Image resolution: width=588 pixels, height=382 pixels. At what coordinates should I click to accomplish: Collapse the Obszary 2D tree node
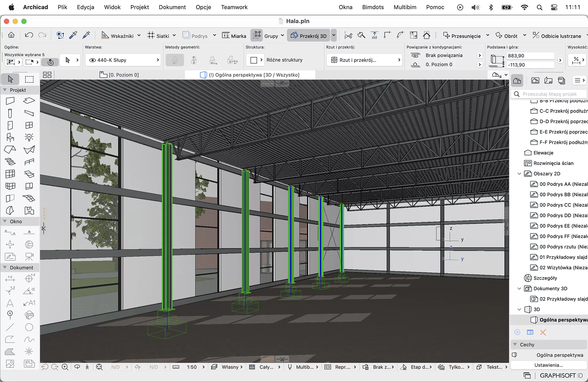(x=519, y=174)
